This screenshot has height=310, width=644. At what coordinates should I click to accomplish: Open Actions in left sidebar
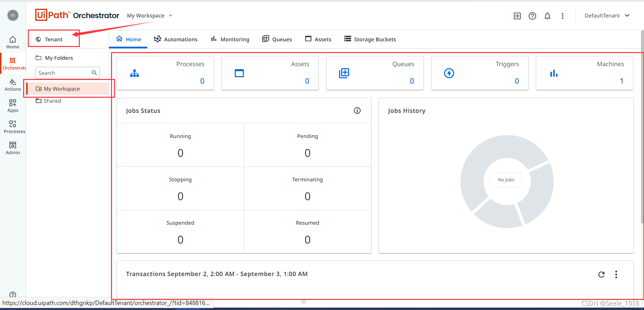(x=13, y=85)
